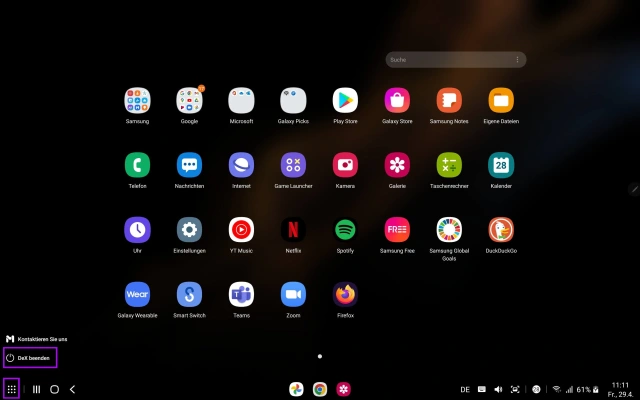Go back with the taskbar arrow
The width and height of the screenshot is (640, 400).
[x=73, y=389]
